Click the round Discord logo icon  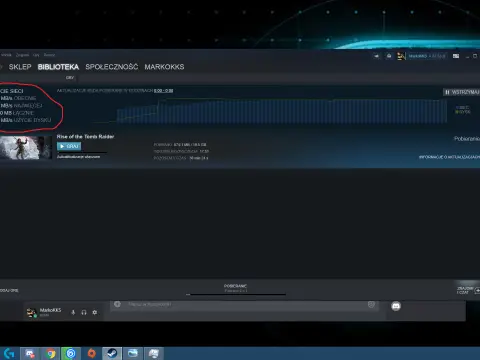396,306
